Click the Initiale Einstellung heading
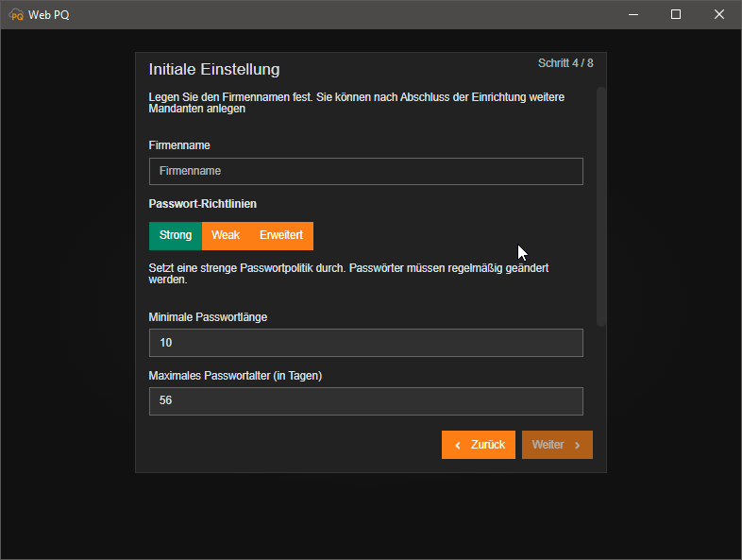This screenshot has width=742, height=560. point(214,69)
